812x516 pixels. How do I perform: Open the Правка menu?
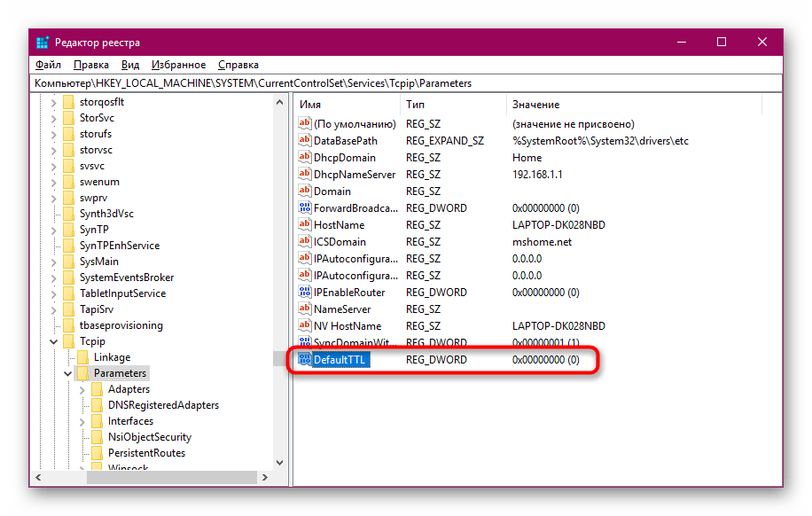click(91, 65)
